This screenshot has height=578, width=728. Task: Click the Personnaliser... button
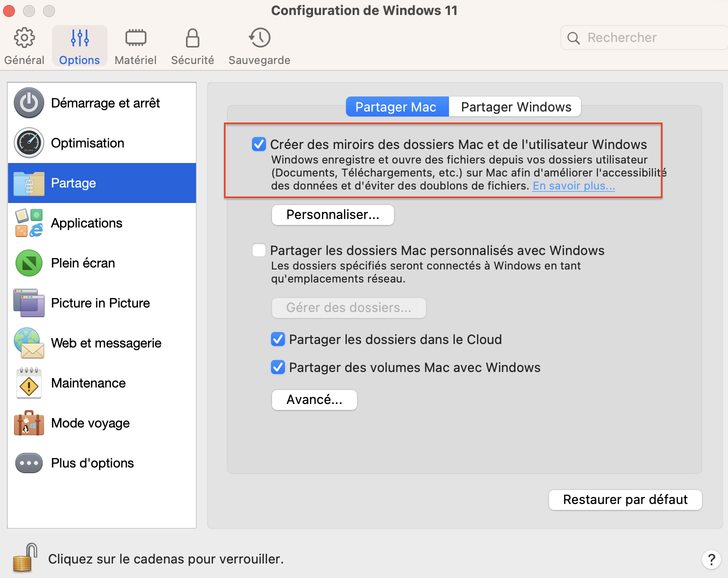332,215
